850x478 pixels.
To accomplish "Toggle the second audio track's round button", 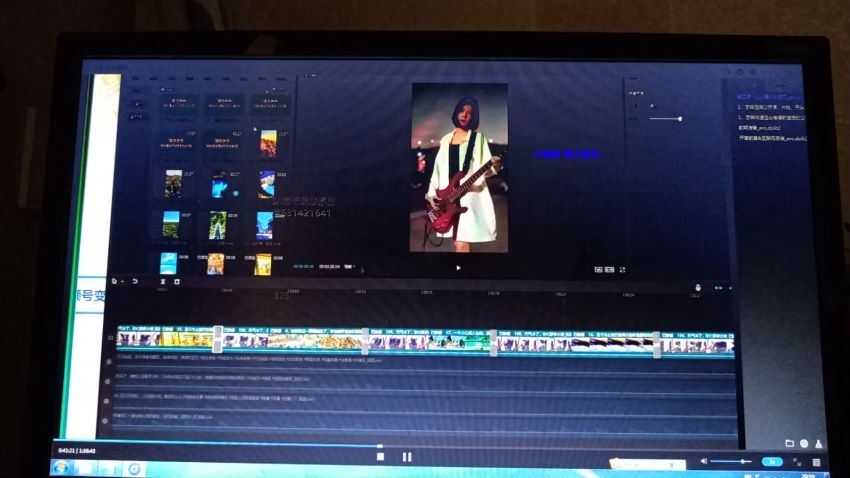I will tap(107, 382).
